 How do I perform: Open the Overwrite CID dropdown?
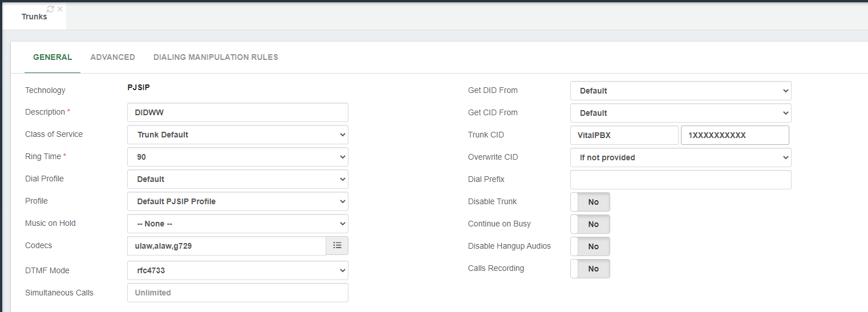(x=680, y=157)
